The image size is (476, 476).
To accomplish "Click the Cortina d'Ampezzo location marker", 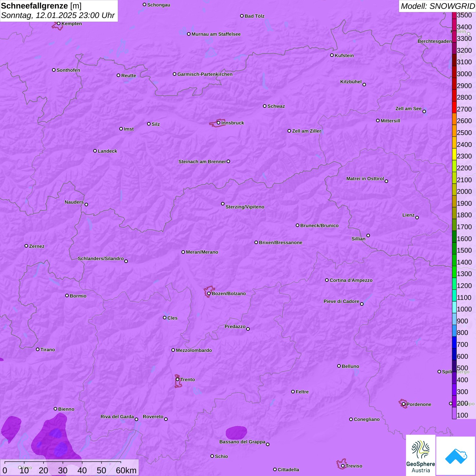I will (327, 280).
